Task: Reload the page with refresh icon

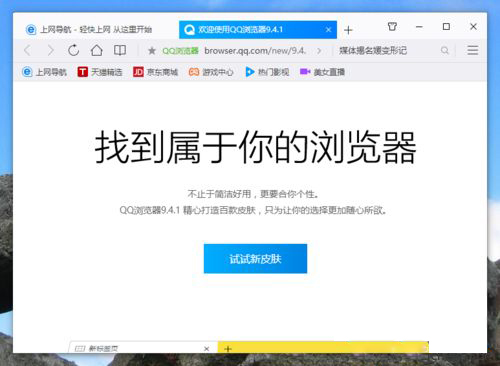Action: click(73, 50)
